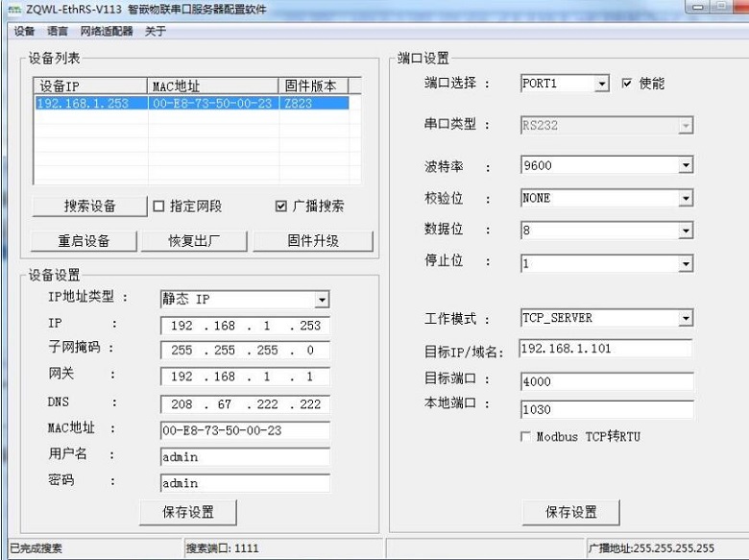The image size is (749, 560).
Task: Click the 密码 admin field
Action: click(245, 483)
